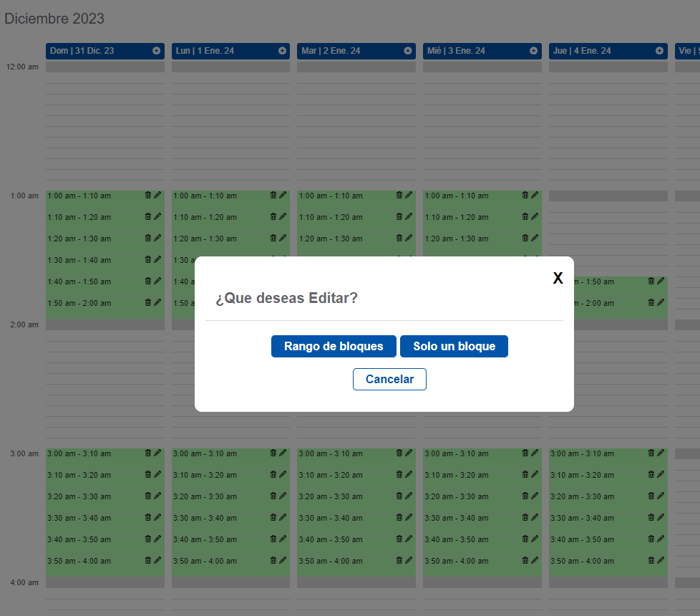The height and width of the screenshot is (616, 700).
Task: Delete Monday's 3:00 am - 3:10 am block
Action: pos(273,453)
